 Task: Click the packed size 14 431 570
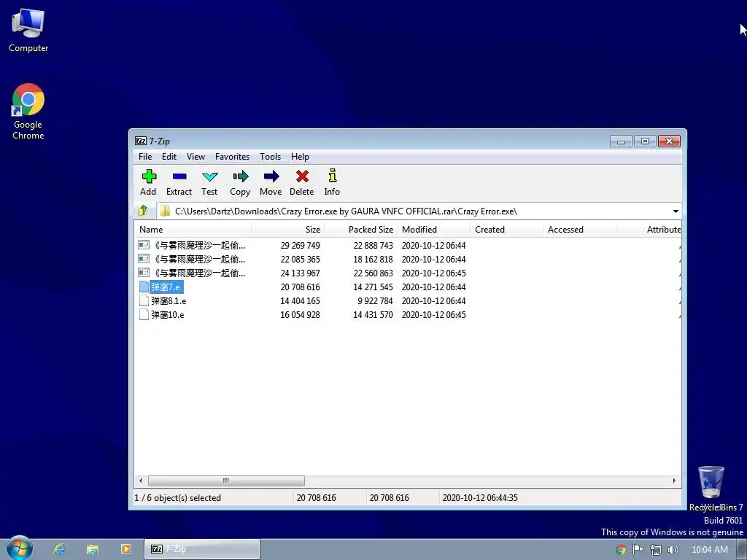tap(373, 315)
